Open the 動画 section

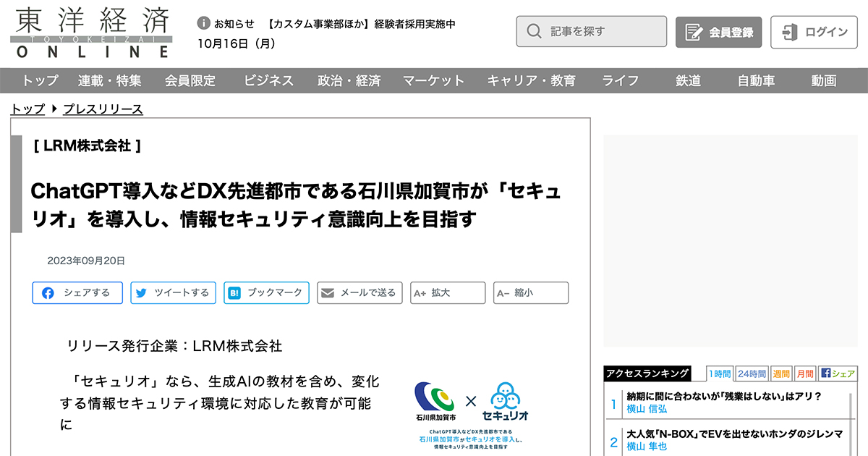[x=824, y=80]
